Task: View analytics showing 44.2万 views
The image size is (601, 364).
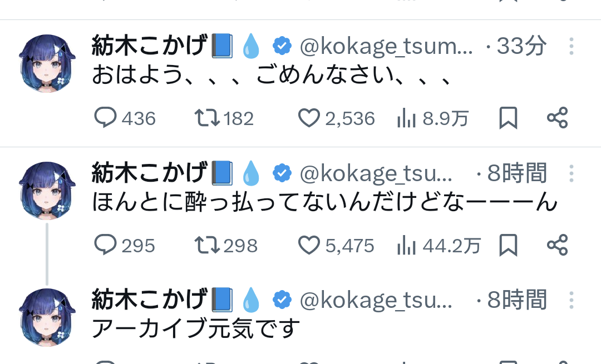Action: [407, 245]
